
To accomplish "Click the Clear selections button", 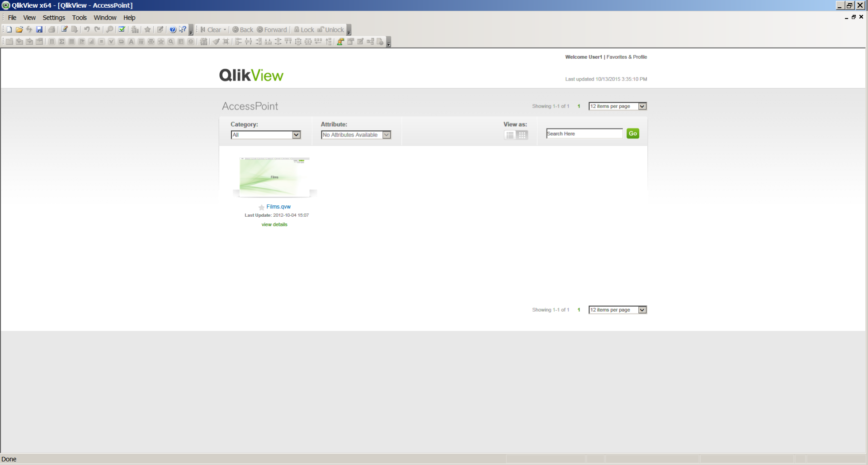I will pos(211,30).
